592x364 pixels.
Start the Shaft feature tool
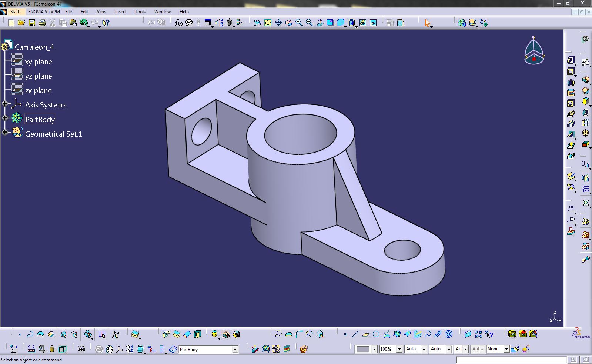pyautogui.click(x=571, y=82)
